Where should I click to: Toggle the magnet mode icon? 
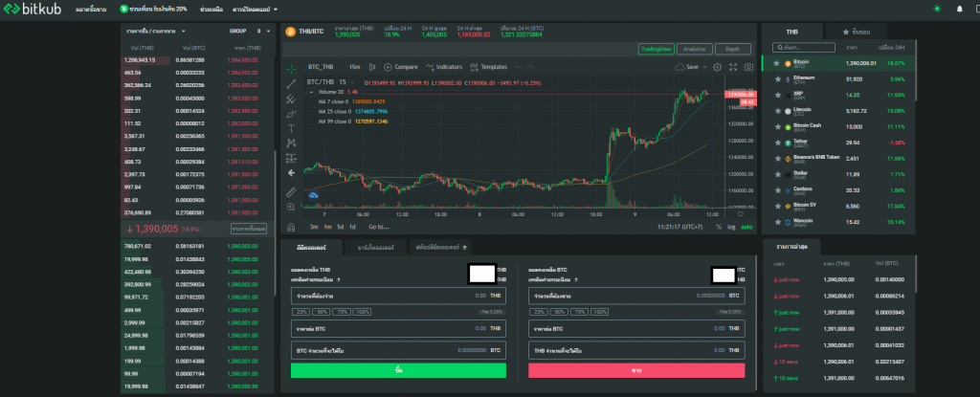[x=291, y=227]
